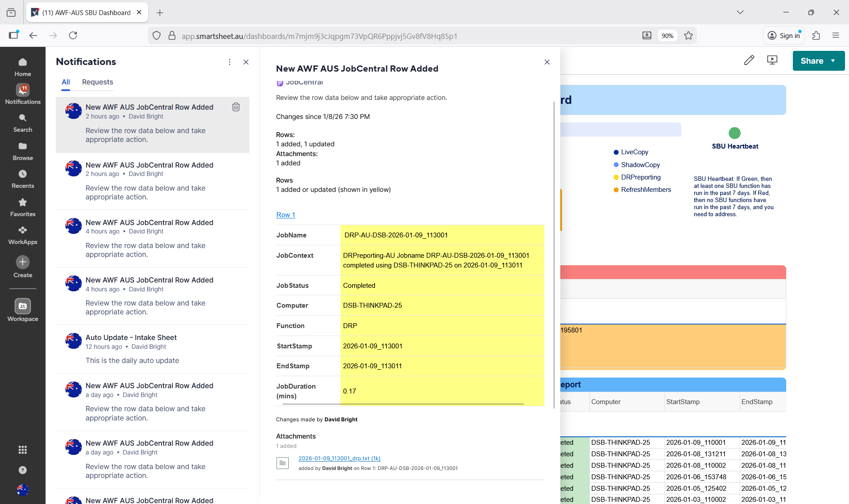Open the app launcher grid icon
849x504 pixels.
point(23,450)
